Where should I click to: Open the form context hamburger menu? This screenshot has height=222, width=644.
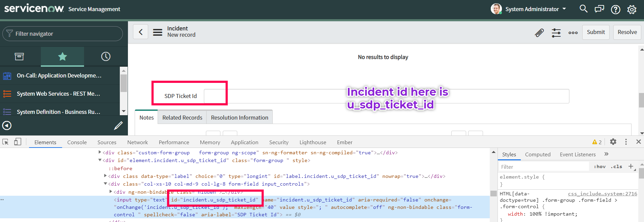(x=158, y=32)
